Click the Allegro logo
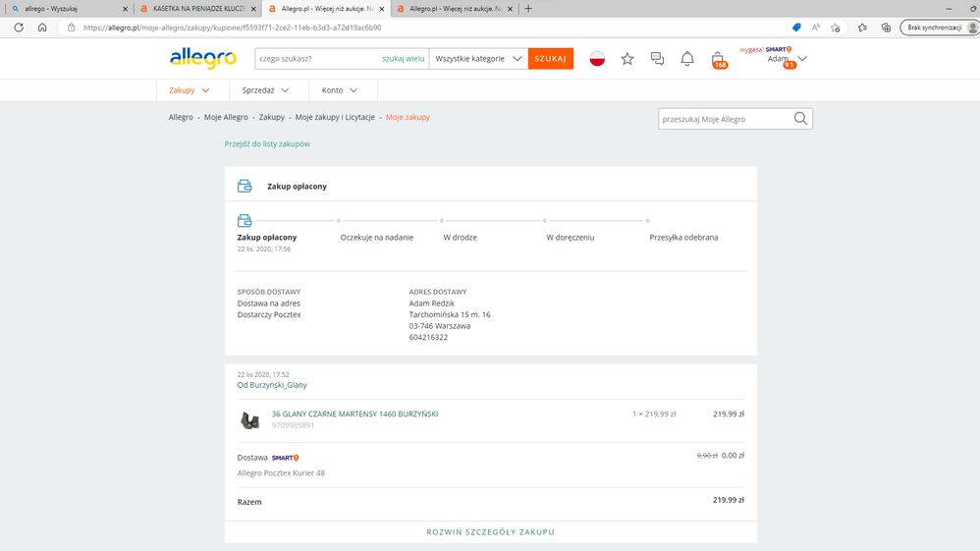The width and height of the screenshot is (980, 551). 202,58
